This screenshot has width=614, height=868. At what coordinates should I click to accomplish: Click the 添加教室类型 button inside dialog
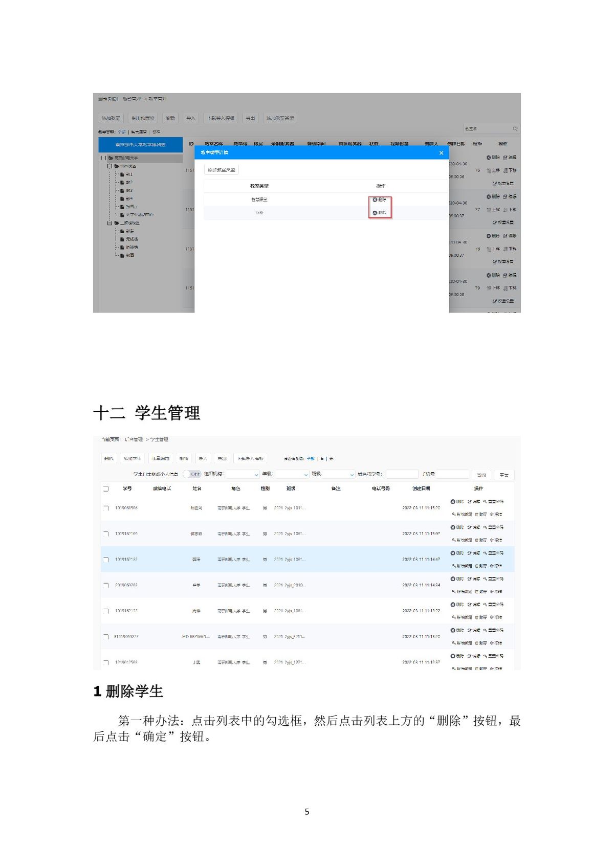(221, 170)
